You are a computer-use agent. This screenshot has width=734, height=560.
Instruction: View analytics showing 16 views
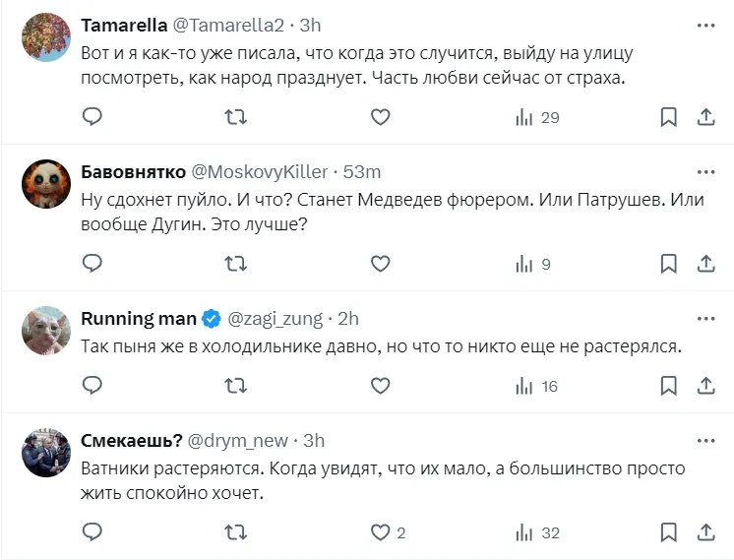(x=537, y=386)
